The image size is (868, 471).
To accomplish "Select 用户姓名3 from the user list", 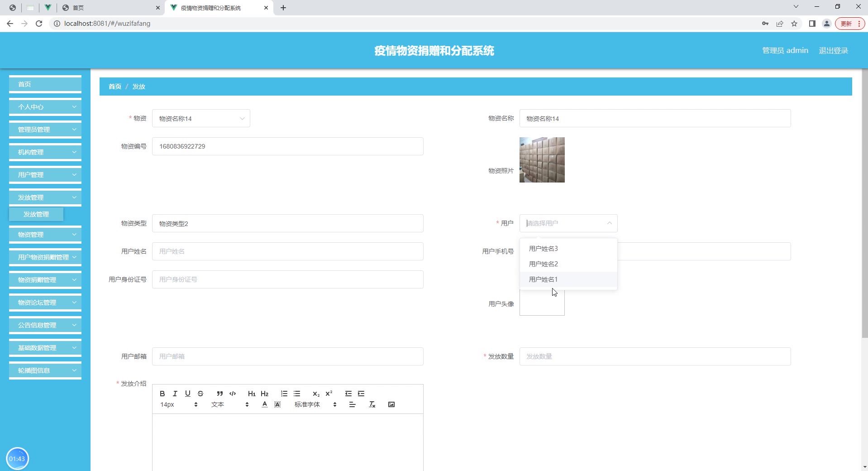I will [x=568, y=249].
